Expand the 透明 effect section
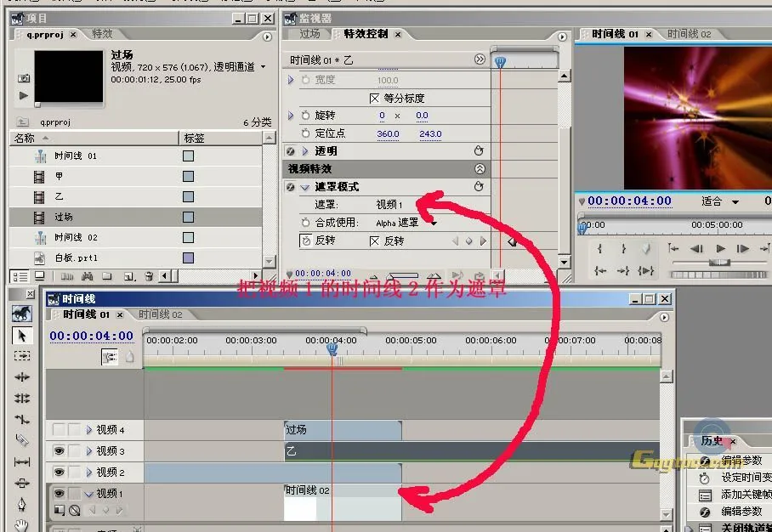This screenshot has width=772, height=532. 305,151
